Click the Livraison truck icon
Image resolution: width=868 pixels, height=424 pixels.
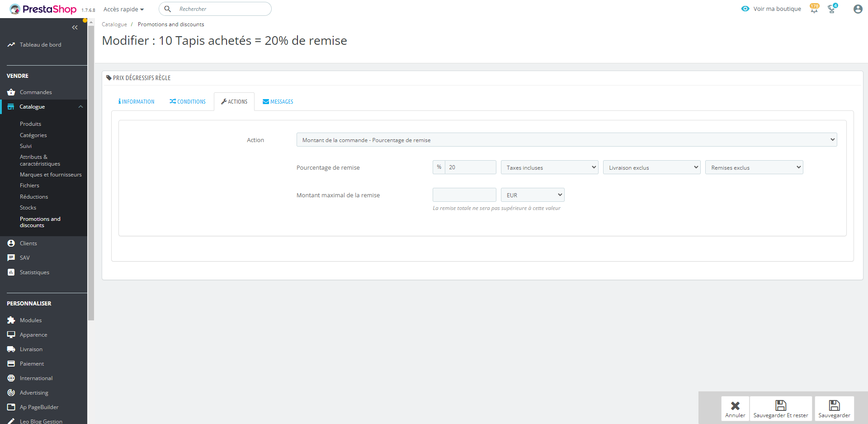pos(11,349)
